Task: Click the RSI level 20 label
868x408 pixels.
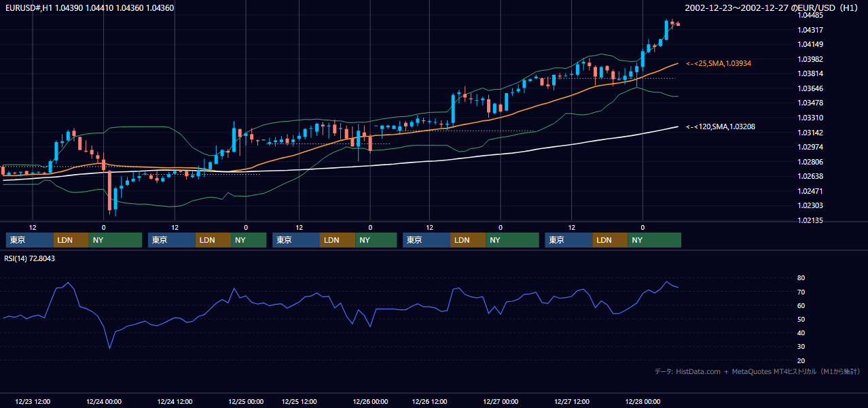Action: coord(801,360)
